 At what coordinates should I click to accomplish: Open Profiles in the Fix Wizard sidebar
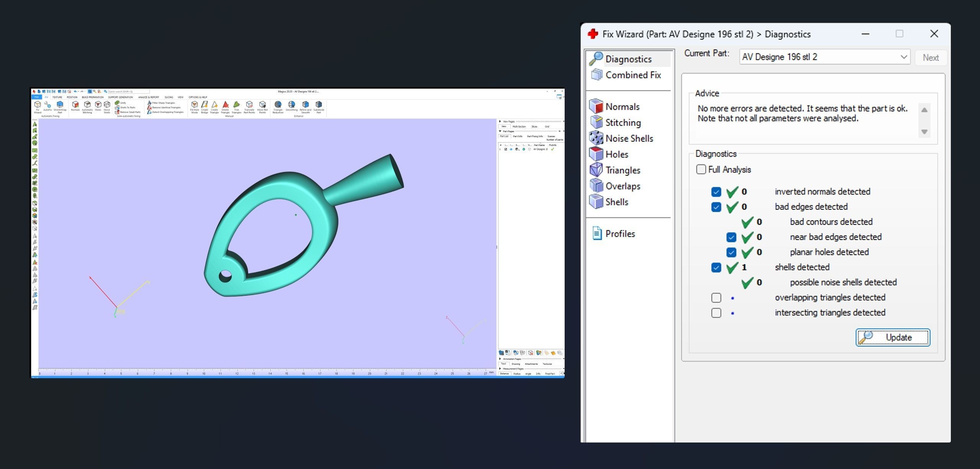tap(620, 234)
